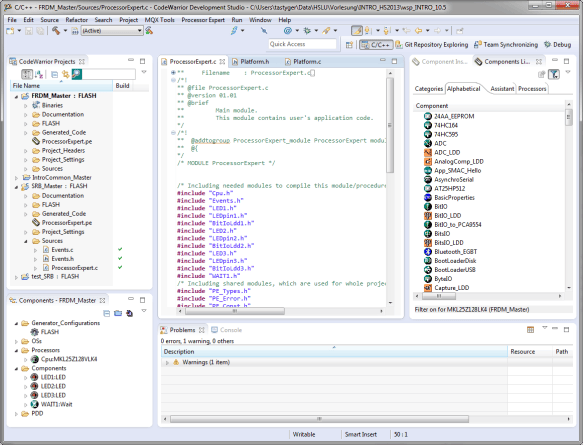Click the External Tools run icon in toolbar
This screenshot has width=583, height=445.
pos(326,31)
